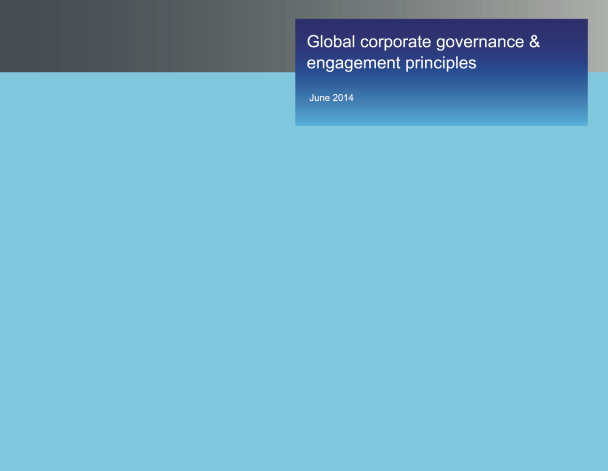
Task: Click the word "corporate" in the title
Action: tap(397, 43)
